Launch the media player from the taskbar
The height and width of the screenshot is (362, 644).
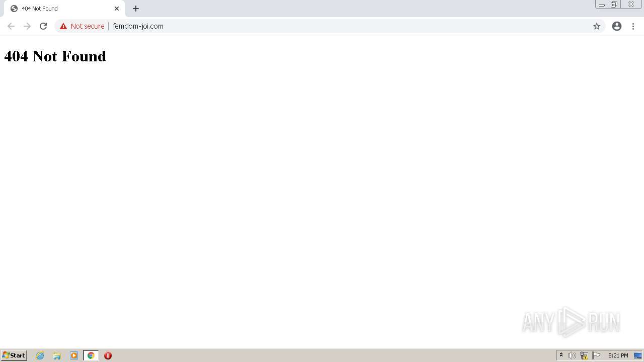pyautogui.click(x=74, y=355)
